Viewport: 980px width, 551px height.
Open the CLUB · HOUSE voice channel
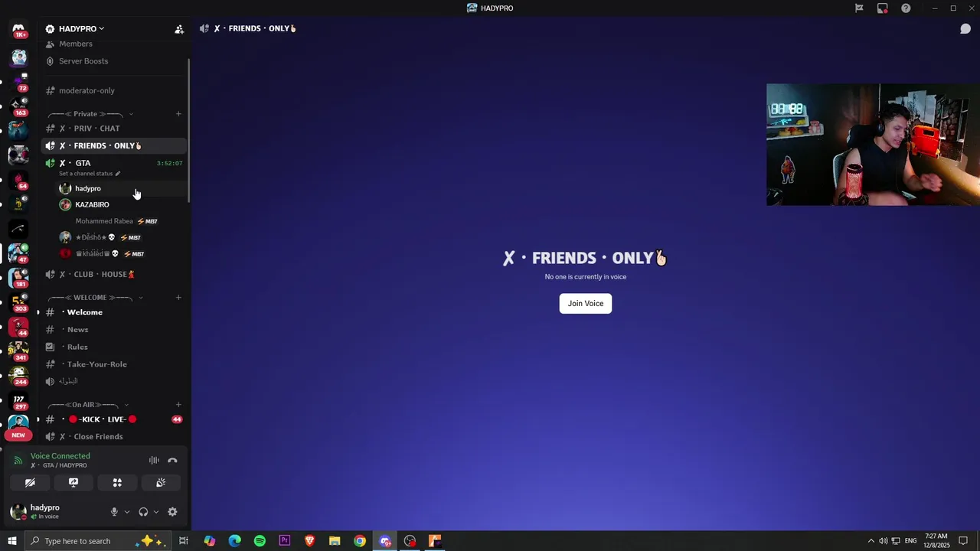[114, 275]
